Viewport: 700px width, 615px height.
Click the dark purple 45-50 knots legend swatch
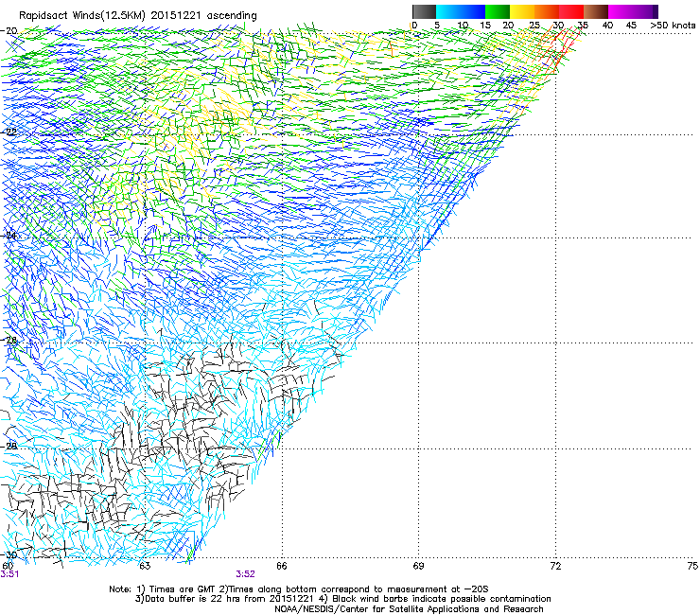(645, 11)
